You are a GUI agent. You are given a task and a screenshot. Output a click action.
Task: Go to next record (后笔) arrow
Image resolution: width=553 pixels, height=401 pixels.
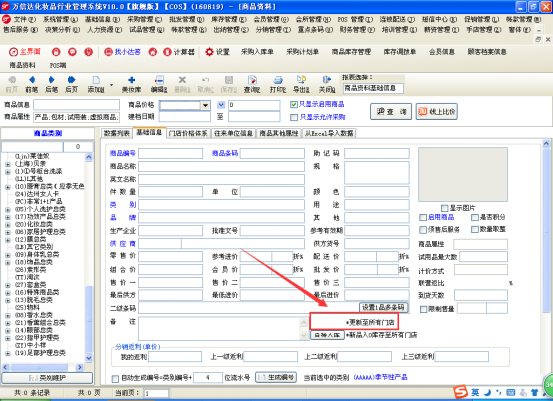click(51, 80)
